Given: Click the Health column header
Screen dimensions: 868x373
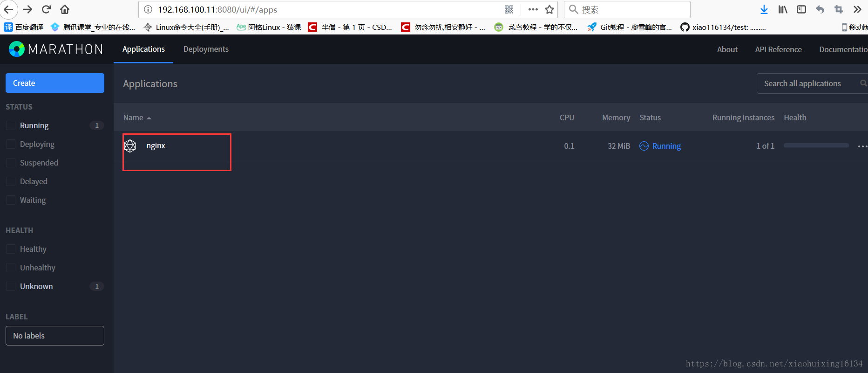Looking at the screenshot, I should click(795, 117).
